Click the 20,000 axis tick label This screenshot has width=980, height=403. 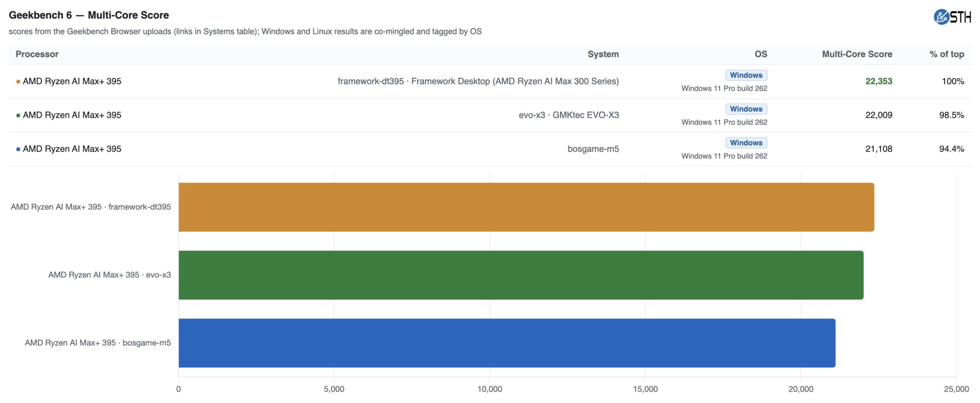801,389
